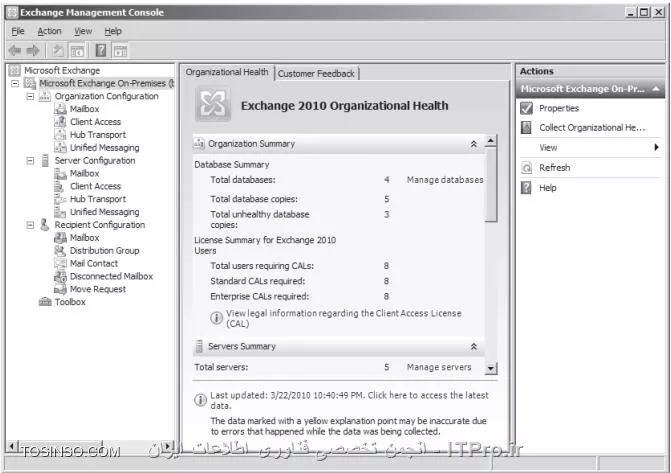Select Client Access under Server Configuration
671x473 pixels.
(95, 186)
